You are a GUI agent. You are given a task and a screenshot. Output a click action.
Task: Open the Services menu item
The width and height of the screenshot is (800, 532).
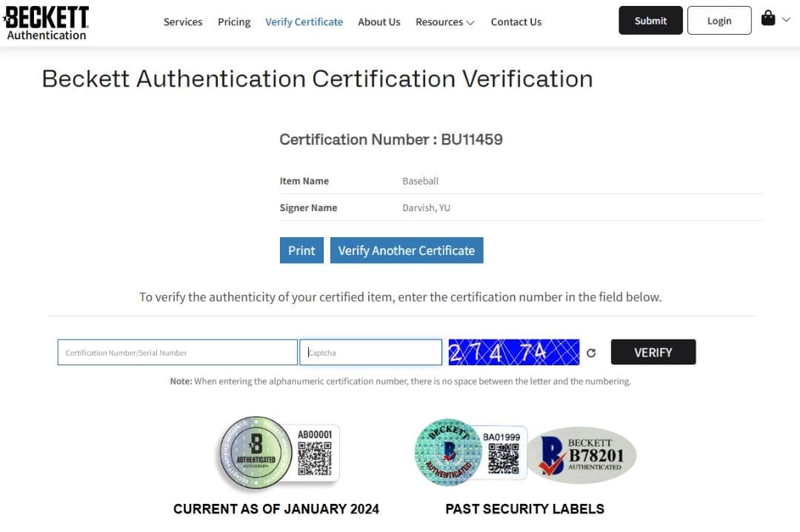pos(183,21)
